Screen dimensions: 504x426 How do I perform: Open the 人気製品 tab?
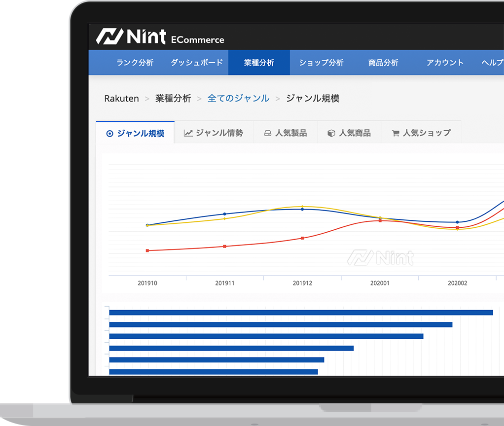tap(286, 133)
